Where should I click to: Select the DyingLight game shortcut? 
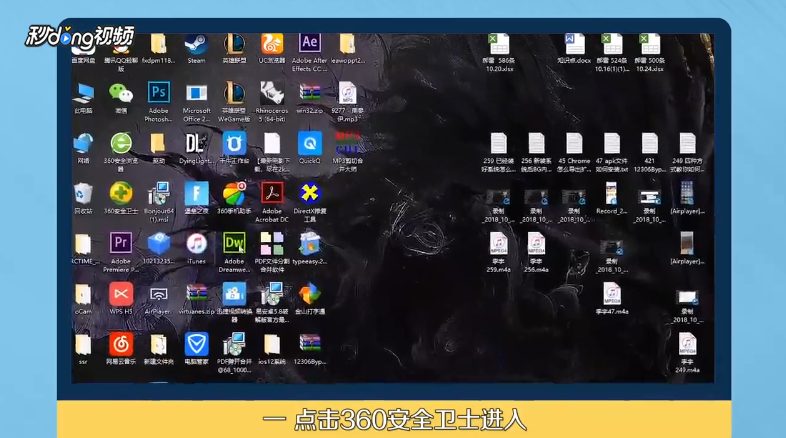click(x=196, y=144)
